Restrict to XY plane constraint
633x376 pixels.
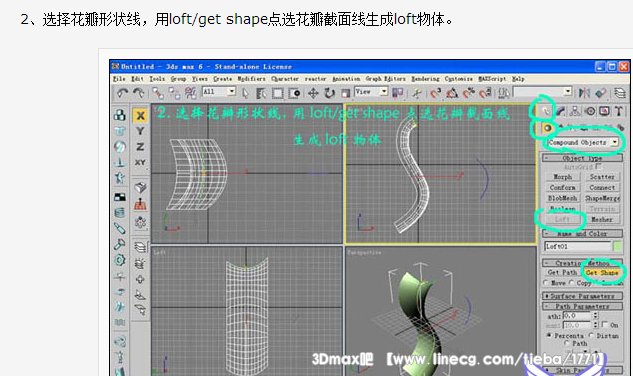(x=140, y=162)
